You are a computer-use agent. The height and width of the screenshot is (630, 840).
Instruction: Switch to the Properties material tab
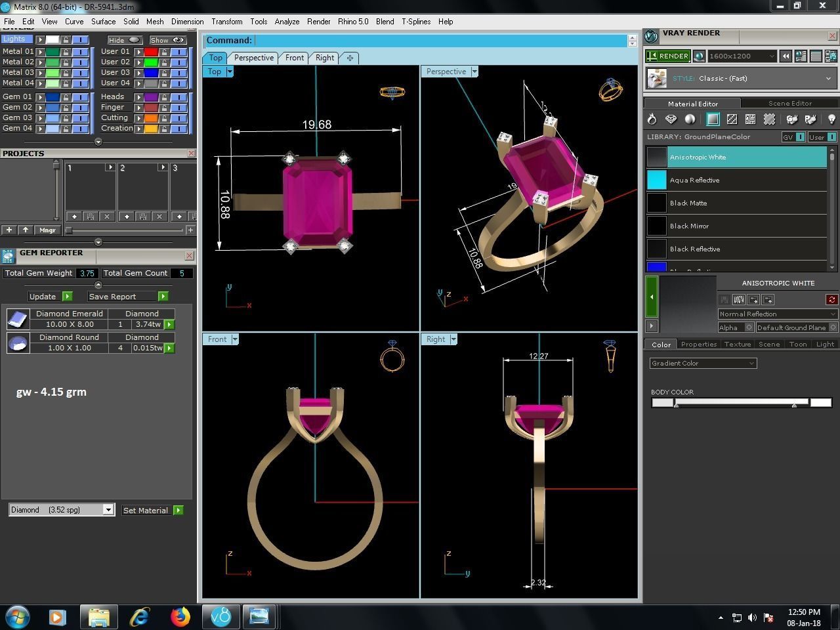pos(698,344)
